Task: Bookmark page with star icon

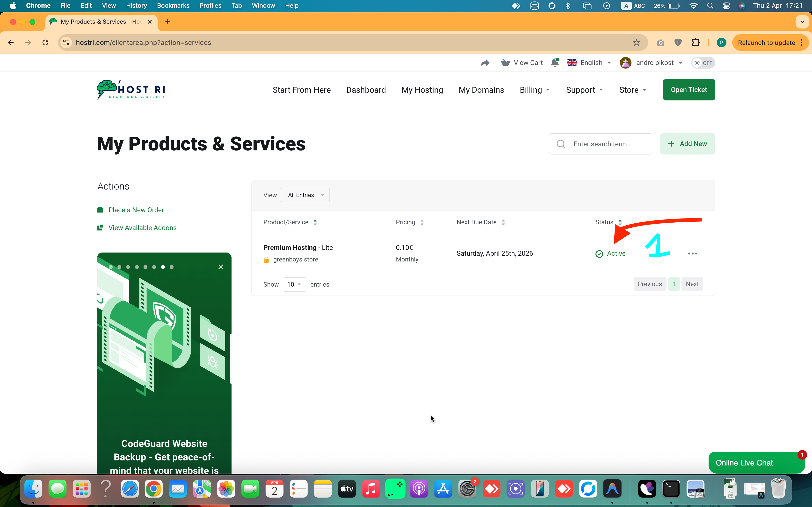Action: (x=636, y=42)
